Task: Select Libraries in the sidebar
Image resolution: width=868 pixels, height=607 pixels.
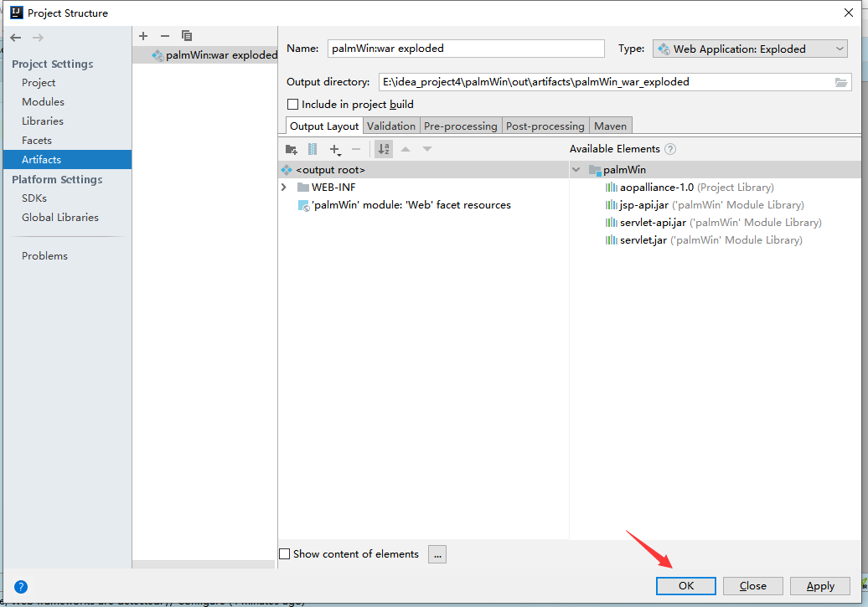Action: coord(43,121)
